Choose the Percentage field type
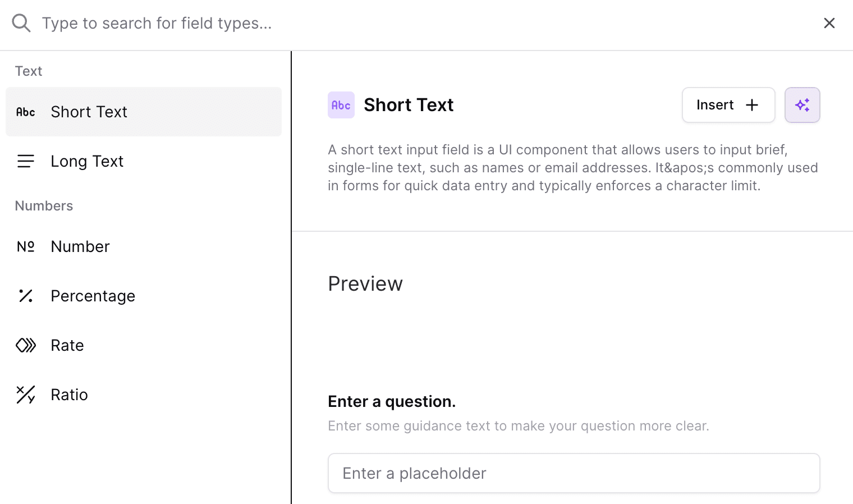The width and height of the screenshot is (853, 504). pyautogui.click(x=144, y=296)
